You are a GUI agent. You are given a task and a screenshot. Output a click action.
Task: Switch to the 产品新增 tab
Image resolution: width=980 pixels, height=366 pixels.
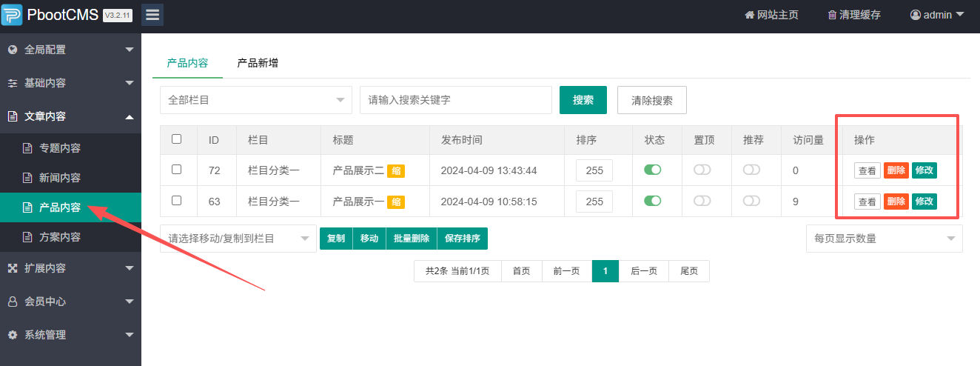tap(258, 63)
